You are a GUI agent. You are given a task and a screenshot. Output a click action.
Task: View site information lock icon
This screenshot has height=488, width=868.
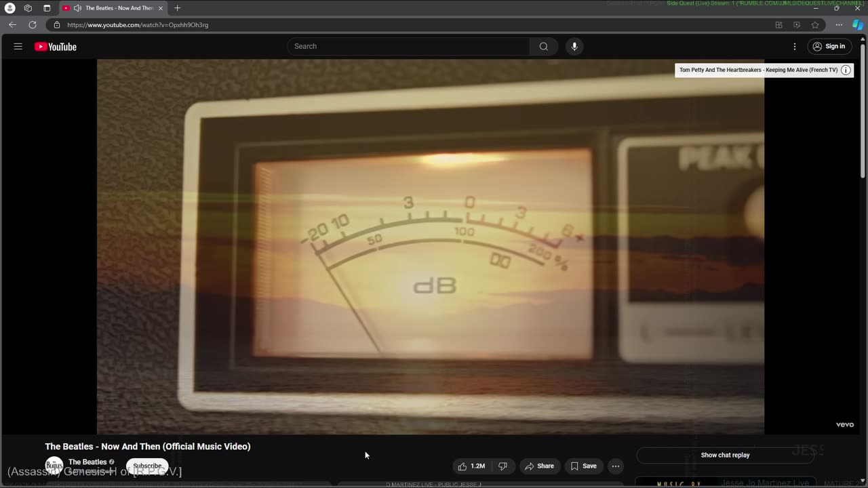click(57, 25)
